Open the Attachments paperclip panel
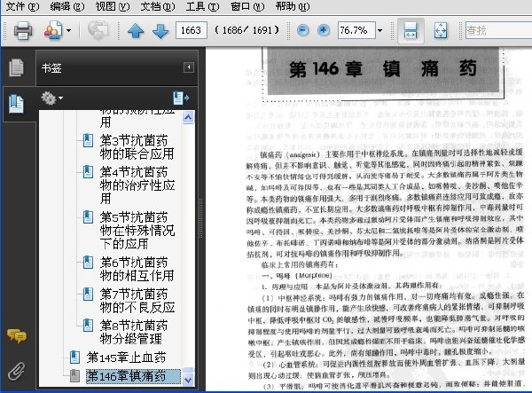 click(x=15, y=371)
